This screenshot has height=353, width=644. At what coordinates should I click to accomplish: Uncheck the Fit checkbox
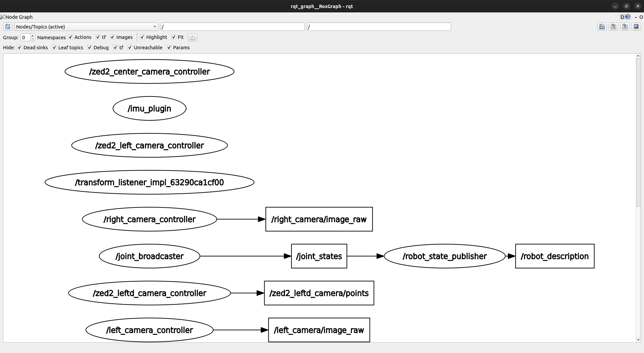coord(174,37)
